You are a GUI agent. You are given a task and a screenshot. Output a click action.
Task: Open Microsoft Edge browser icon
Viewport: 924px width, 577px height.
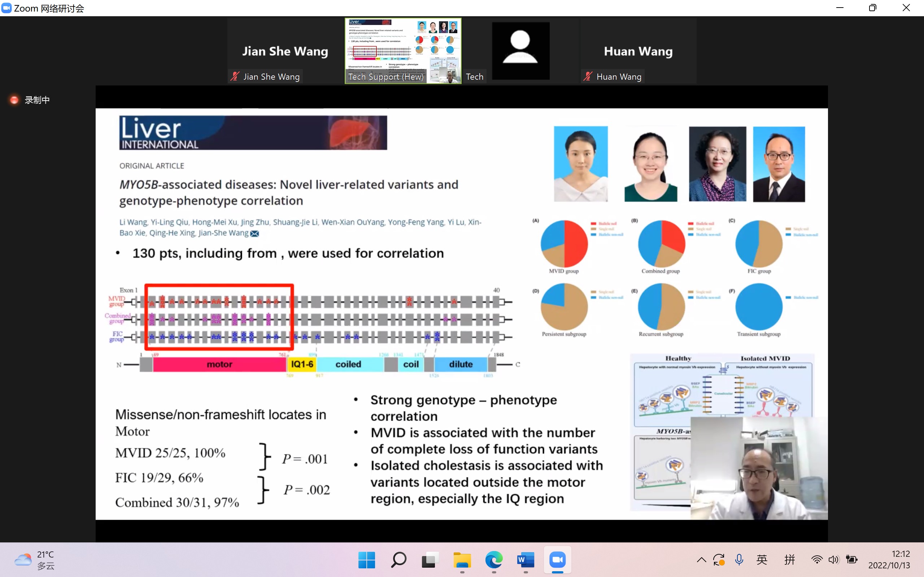[494, 560]
